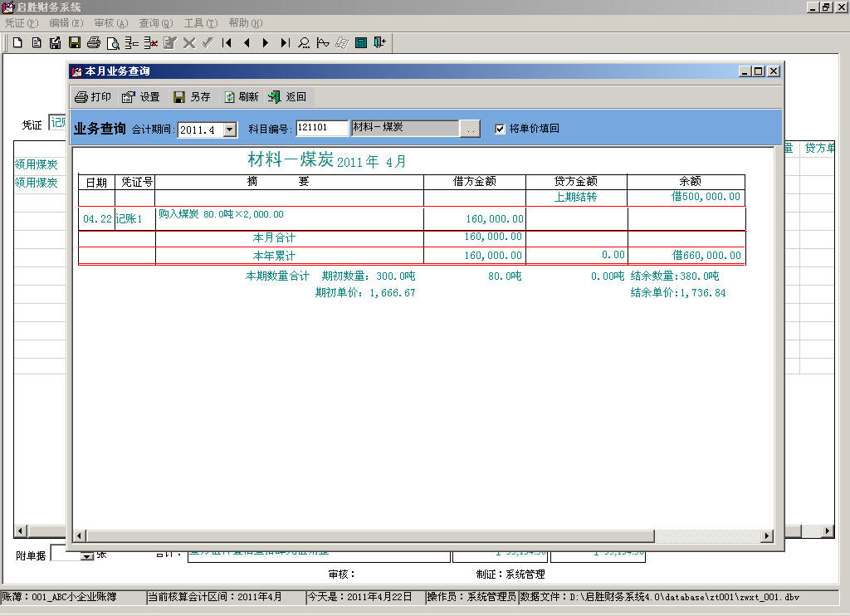Image resolution: width=850 pixels, height=616 pixels.
Task: Click 返回 return button
Action: coord(287,97)
